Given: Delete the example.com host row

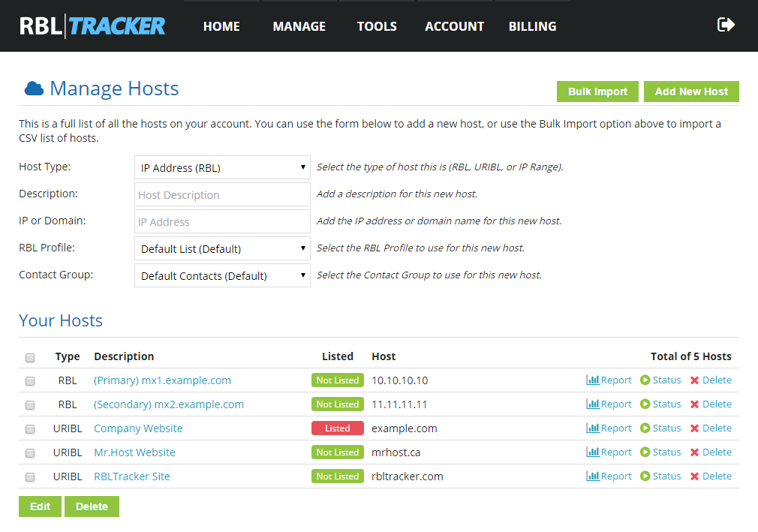Looking at the screenshot, I should (711, 428).
